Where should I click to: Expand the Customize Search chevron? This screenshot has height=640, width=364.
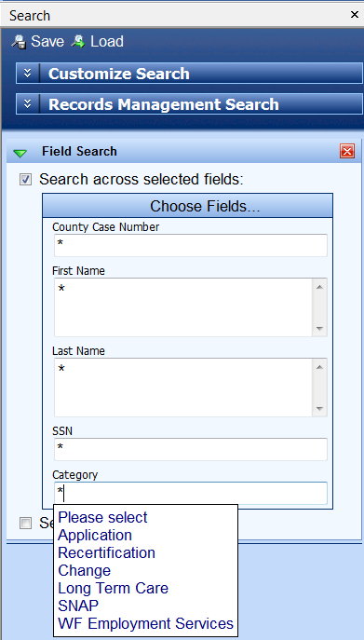click(x=27, y=74)
